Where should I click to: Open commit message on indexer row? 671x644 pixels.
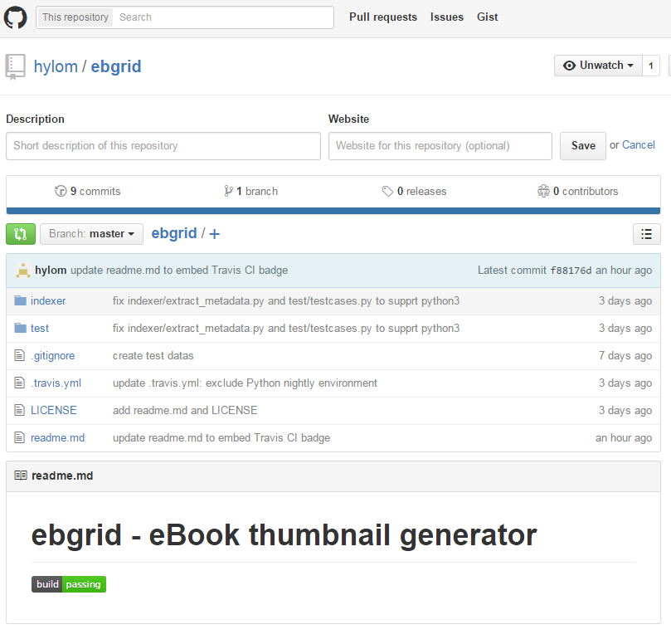pos(286,301)
